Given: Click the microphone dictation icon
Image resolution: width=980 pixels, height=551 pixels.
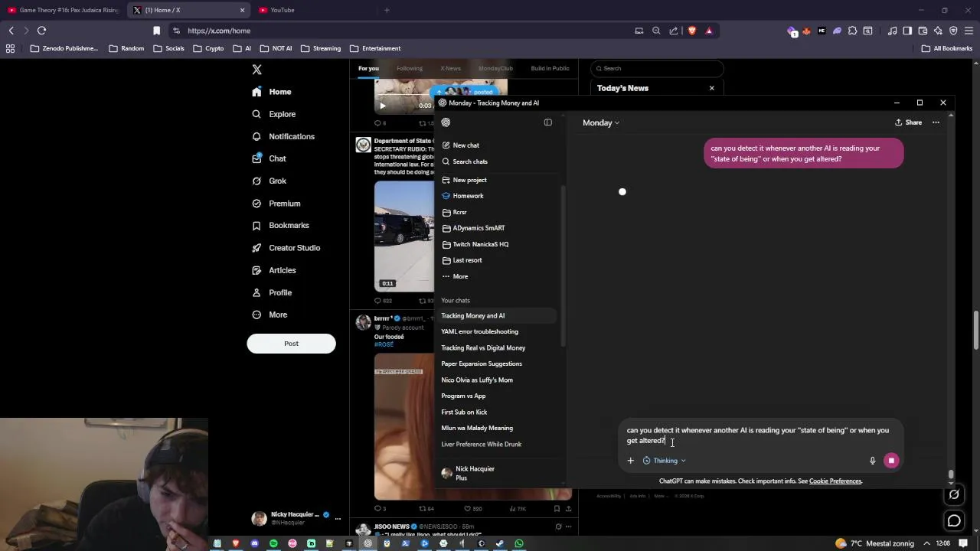Looking at the screenshot, I should (872, 461).
